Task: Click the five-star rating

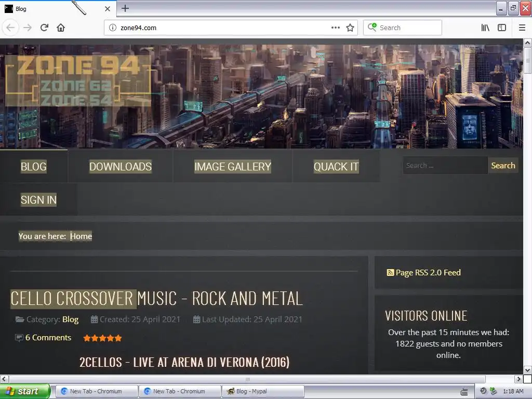Action: (102, 338)
